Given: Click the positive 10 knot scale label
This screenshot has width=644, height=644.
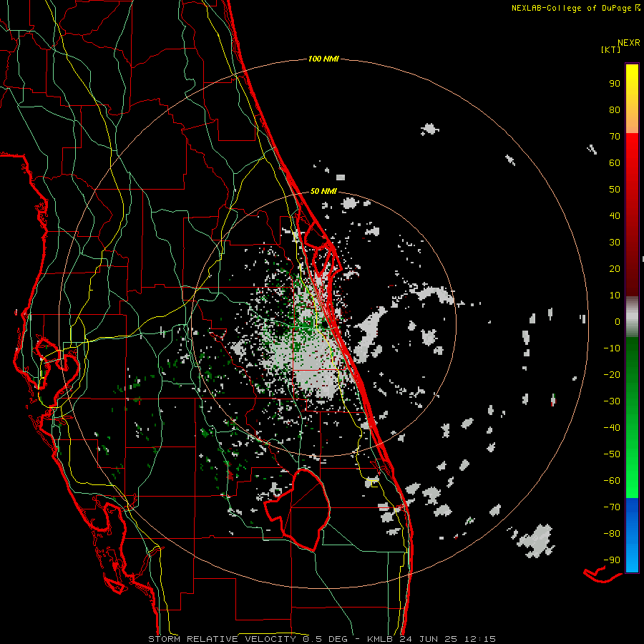Looking at the screenshot, I should click(x=615, y=296).
